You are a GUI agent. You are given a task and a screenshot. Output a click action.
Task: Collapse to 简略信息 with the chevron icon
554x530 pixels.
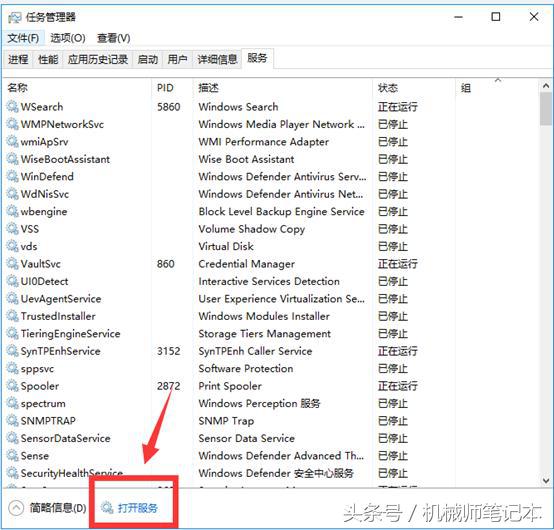click(x=16, y=508)
